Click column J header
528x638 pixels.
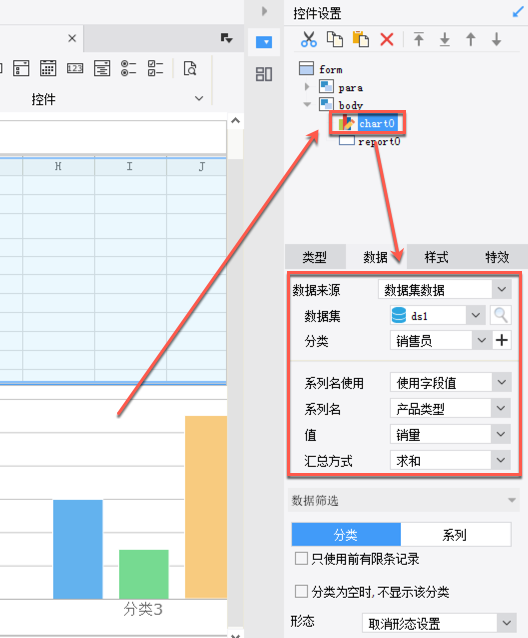coord(197,166)
